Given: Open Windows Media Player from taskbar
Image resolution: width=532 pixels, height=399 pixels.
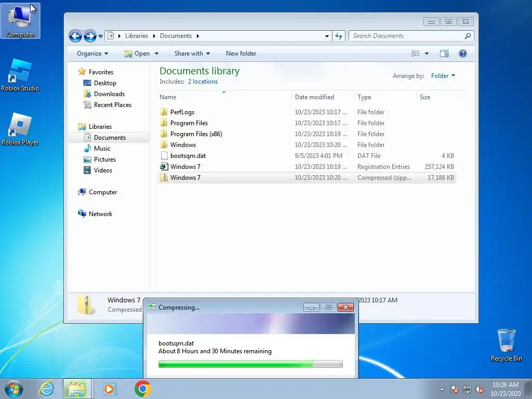Looking at the screenshot, I should 109,389.
